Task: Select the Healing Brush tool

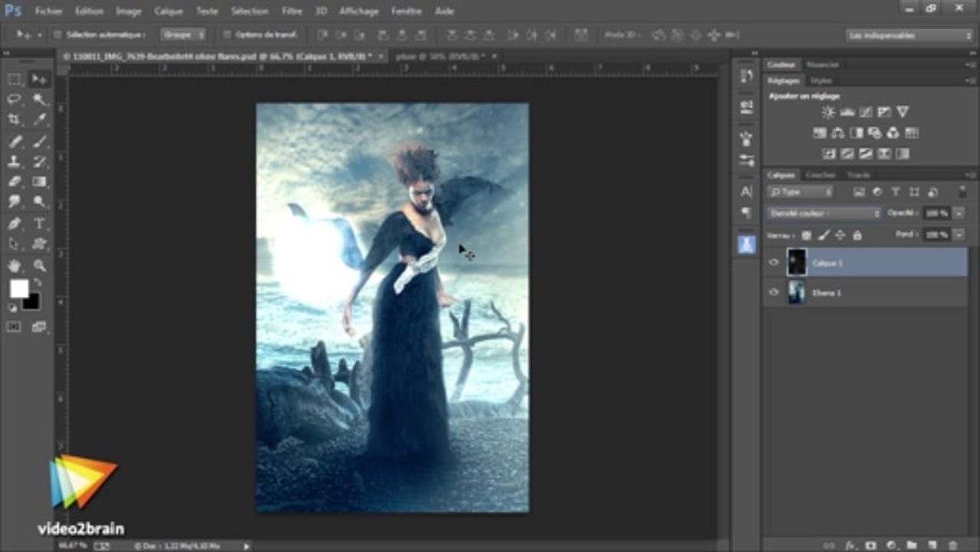Action: coord(15,141)
